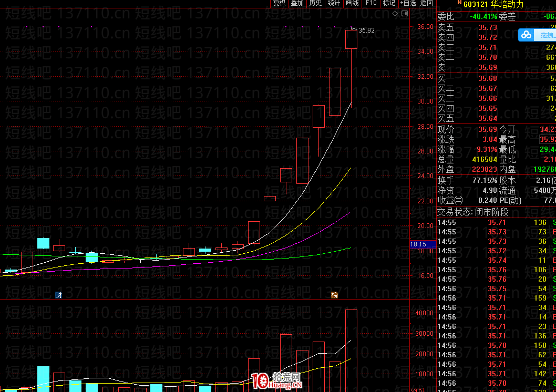The image size is (556, 392).
Task: Click 收益 value 0.240
Action: [x=488, y=200]
